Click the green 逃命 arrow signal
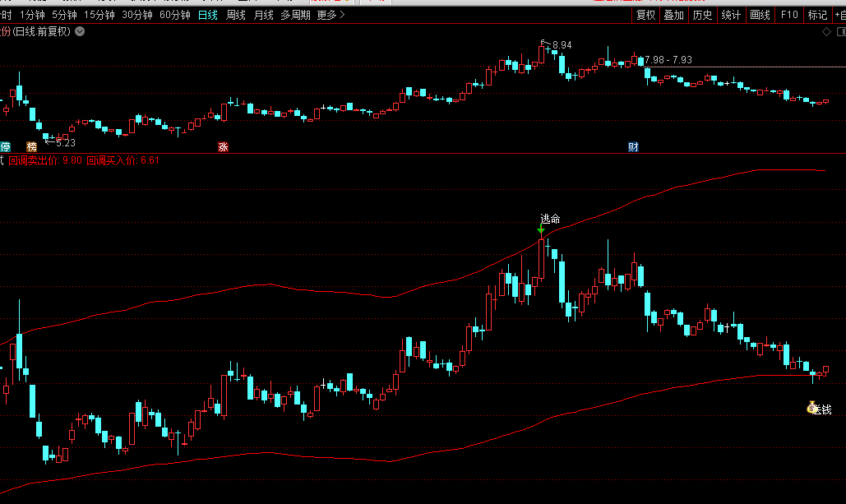The image size is (846, 504). [540, 232]
